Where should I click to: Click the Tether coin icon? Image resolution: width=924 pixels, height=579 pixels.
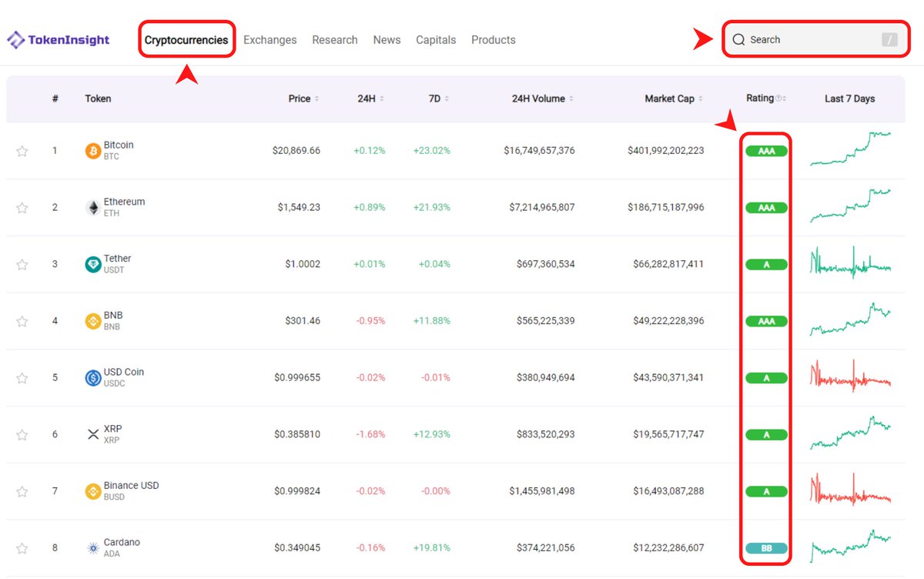[93, 265]
